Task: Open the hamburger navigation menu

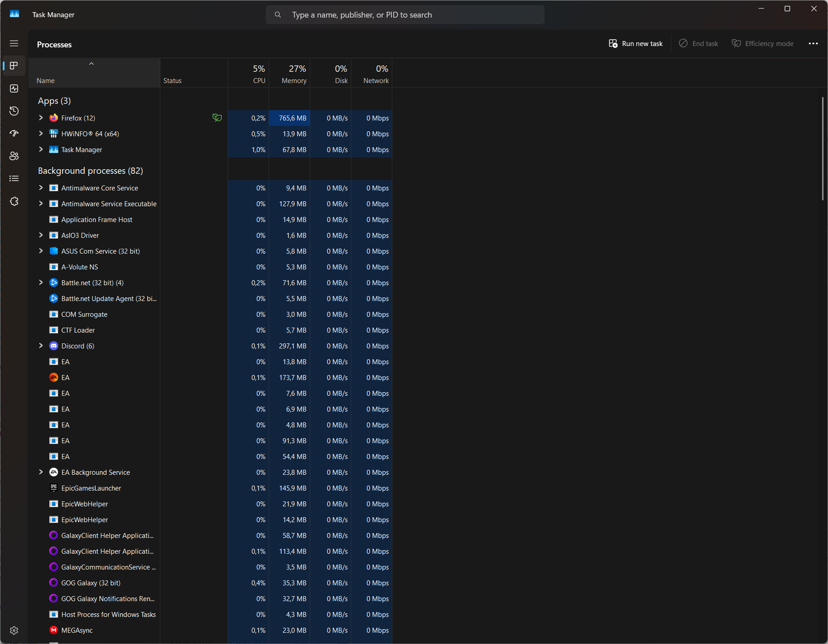Action: click(14, 43)
